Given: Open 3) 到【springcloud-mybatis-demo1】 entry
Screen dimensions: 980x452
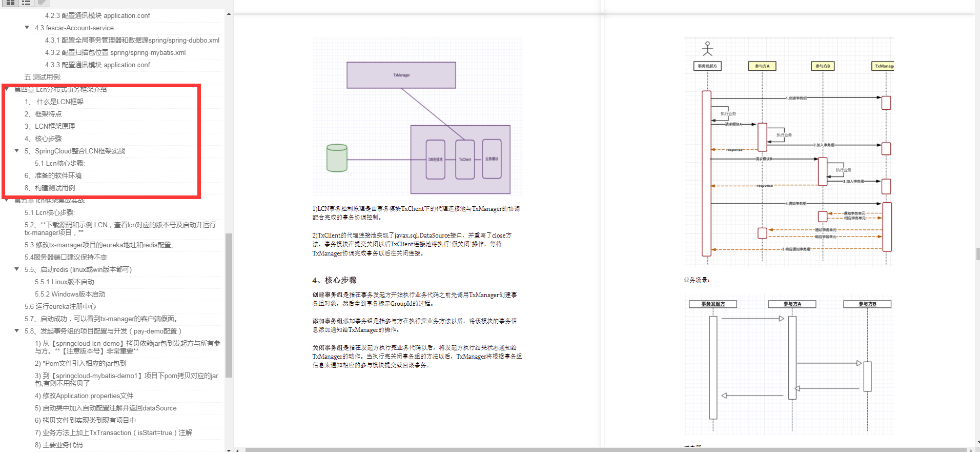Looking at the screenshot, I should (x=127, y=379).
